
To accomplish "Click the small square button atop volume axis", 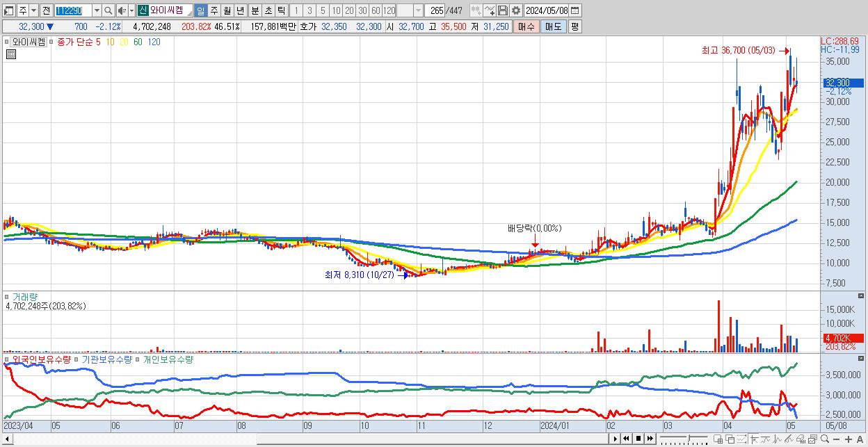I will [862, 295].
